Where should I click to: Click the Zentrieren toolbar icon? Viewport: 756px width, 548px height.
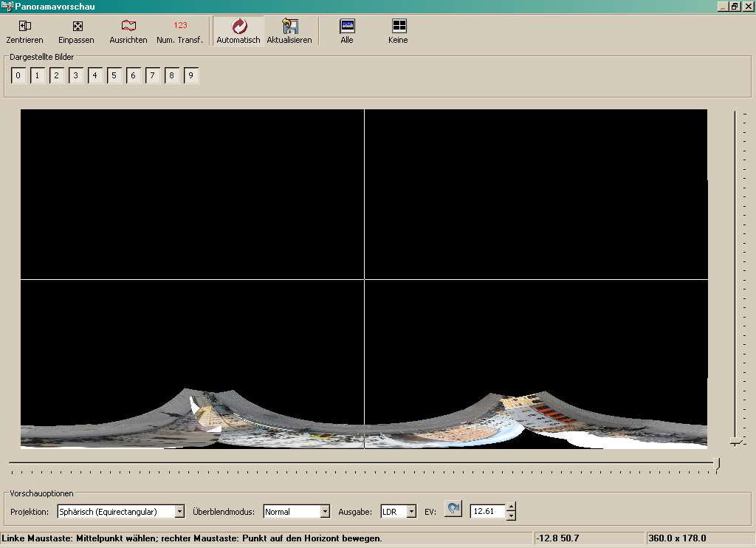tap(24, 27)
